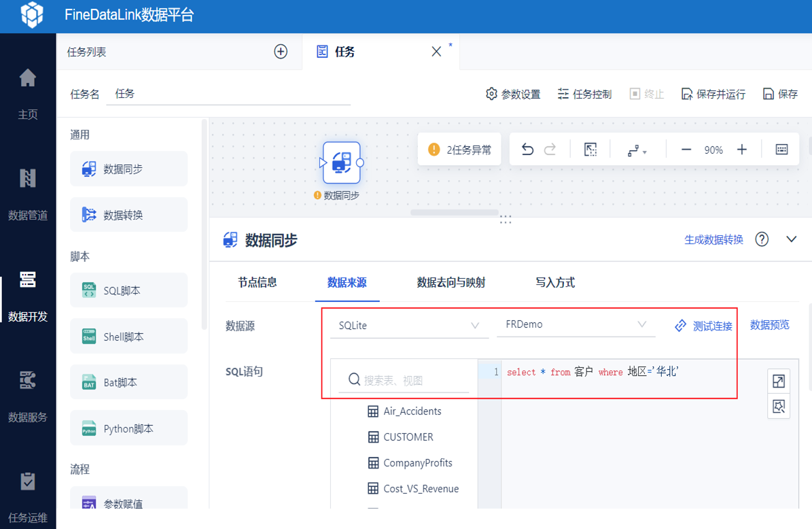Click panel resize dots handle
This screenshot has width=812, height=529.
[506, 220]
